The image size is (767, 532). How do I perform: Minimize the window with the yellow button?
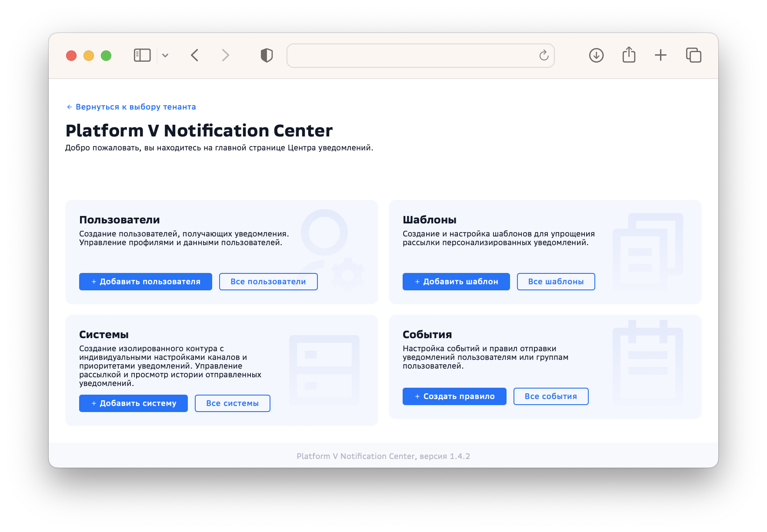point(89,56)
